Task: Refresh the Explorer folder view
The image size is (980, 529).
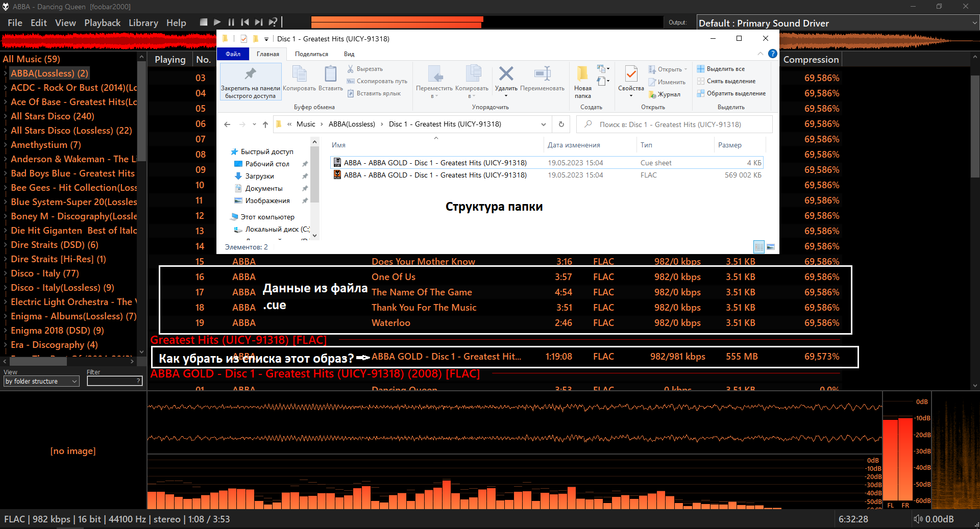Action: click(x=561, y=124)
